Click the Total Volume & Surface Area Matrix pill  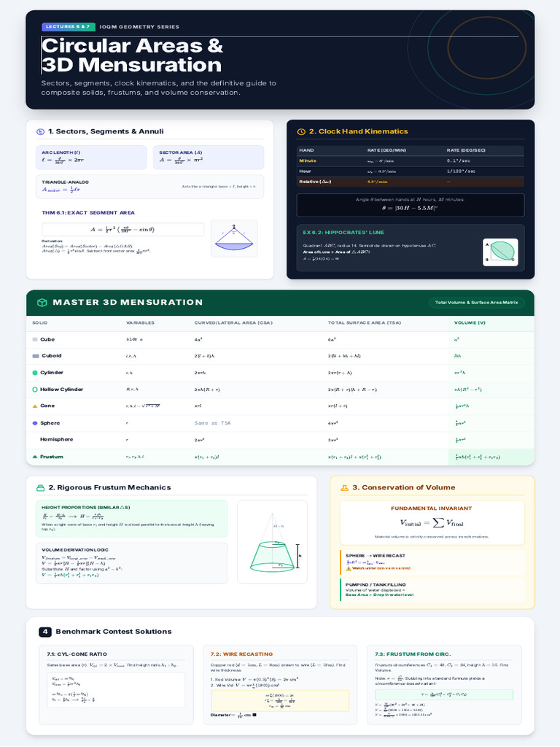[476, 303]
